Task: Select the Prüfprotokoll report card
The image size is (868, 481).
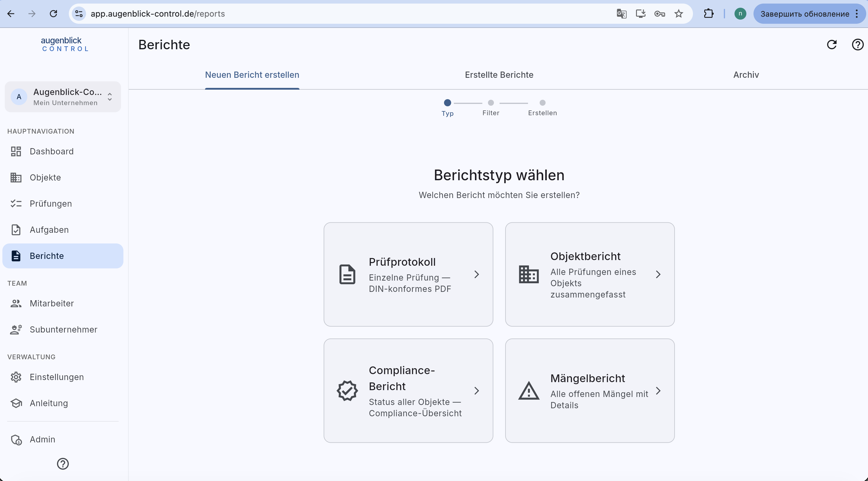Action: [408, 274]
